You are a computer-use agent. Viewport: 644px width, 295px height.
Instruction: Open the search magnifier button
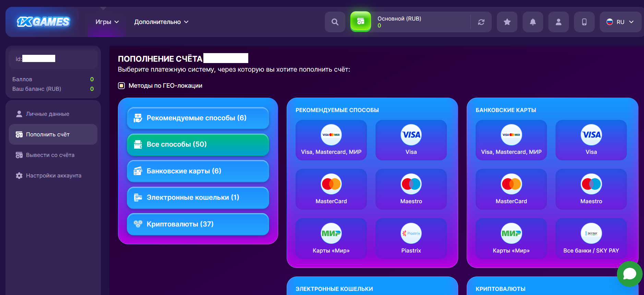coord(335,22)
